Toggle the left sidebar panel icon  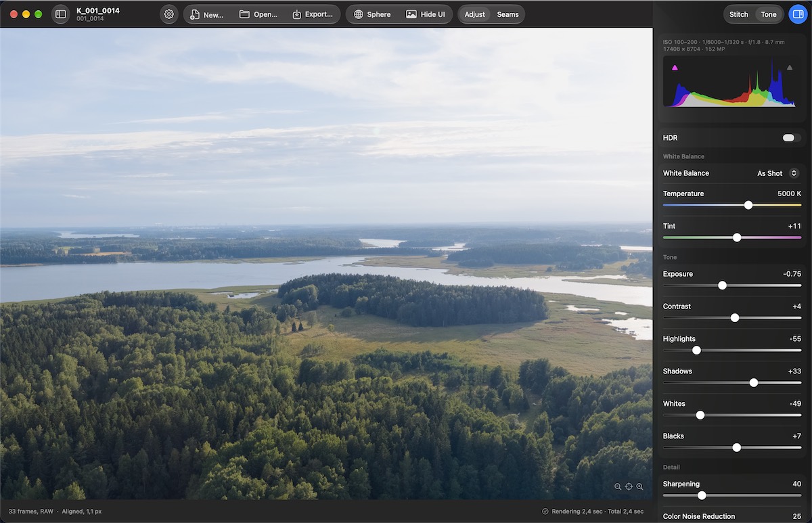[x=61, y=14]
